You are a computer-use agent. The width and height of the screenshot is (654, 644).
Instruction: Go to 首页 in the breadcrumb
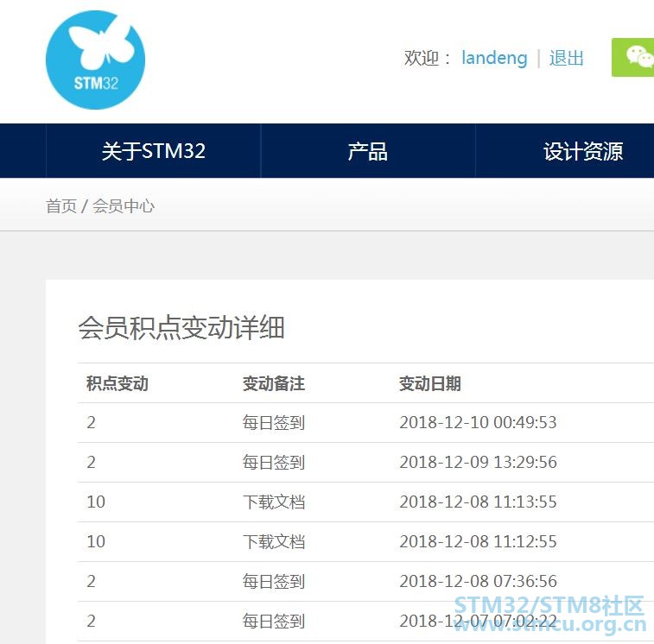click(x=61, y=206)
